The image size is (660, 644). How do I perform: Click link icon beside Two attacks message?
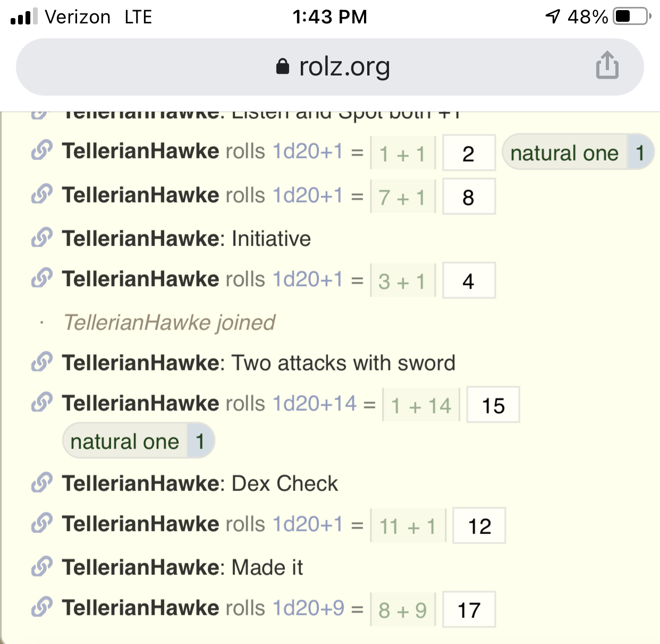[42, 362]
